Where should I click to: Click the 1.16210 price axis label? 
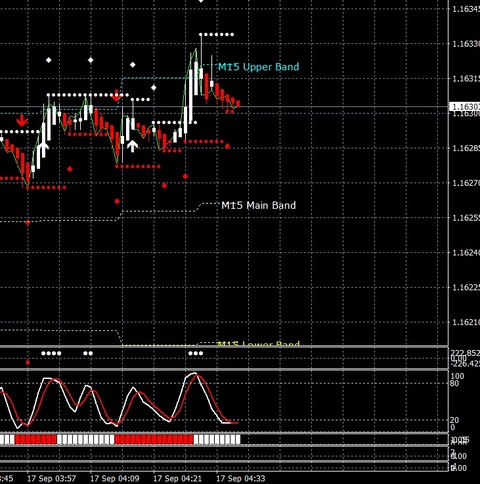466,322
